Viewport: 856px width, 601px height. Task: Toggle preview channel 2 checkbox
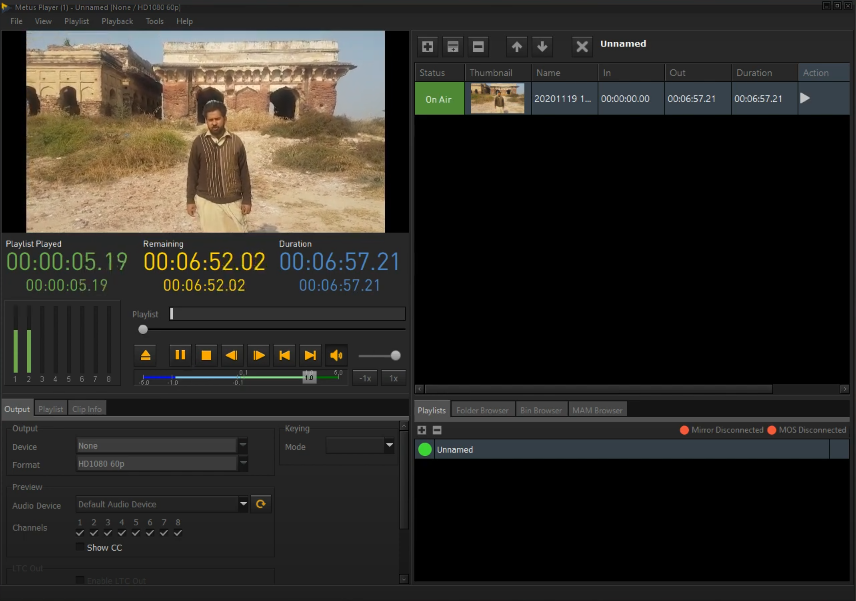pos(94,533)
